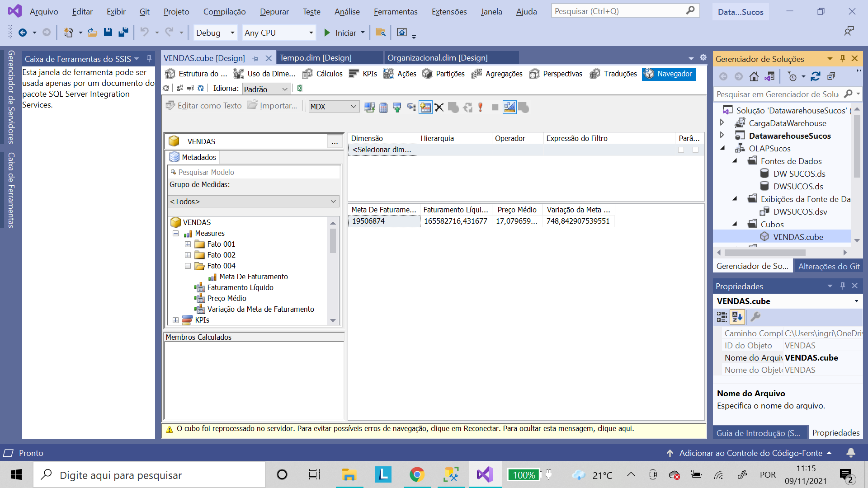Click Collapse All icon in Solution Explorer
This screenshot has width=868, height=488.
831,77
